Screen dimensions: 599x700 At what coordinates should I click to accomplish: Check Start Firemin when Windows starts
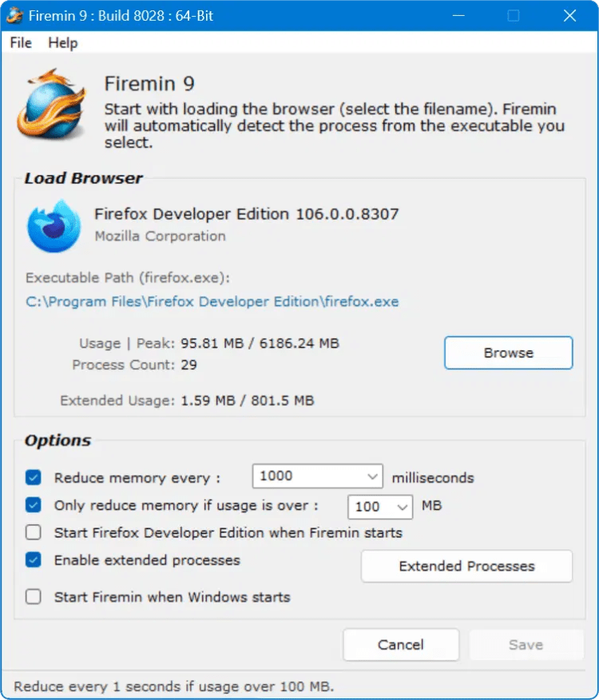pos(34,596)
